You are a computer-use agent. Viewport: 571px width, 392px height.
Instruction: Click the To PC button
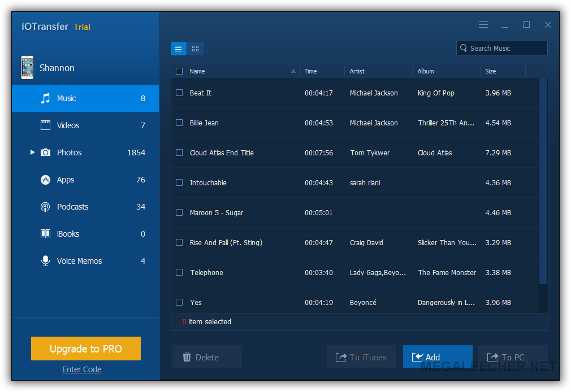click(513, 356)
